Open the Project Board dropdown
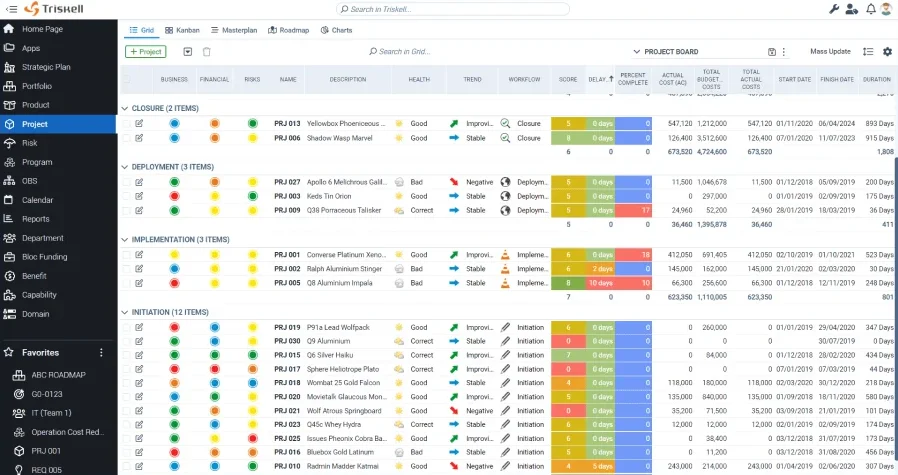This screenshot has width=898, height=475. coord(637,52)
